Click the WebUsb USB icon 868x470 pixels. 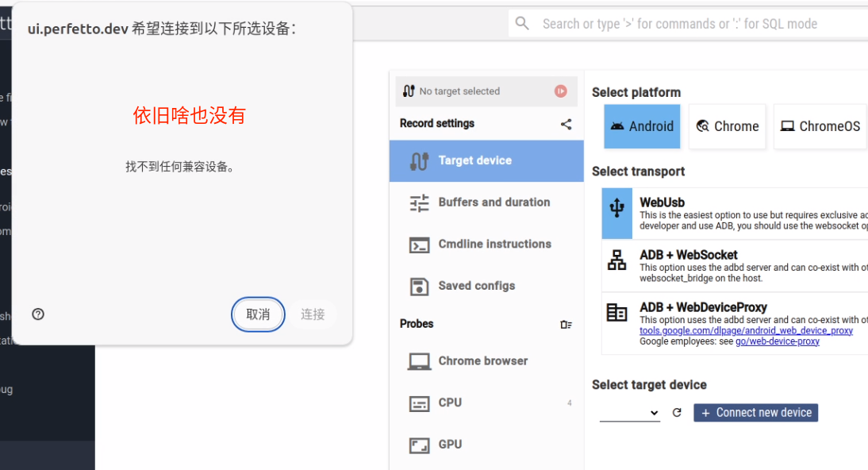point(616,208)
